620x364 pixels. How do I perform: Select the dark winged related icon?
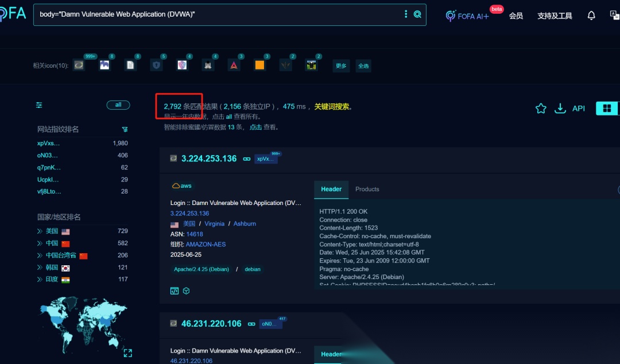[285, 65]
